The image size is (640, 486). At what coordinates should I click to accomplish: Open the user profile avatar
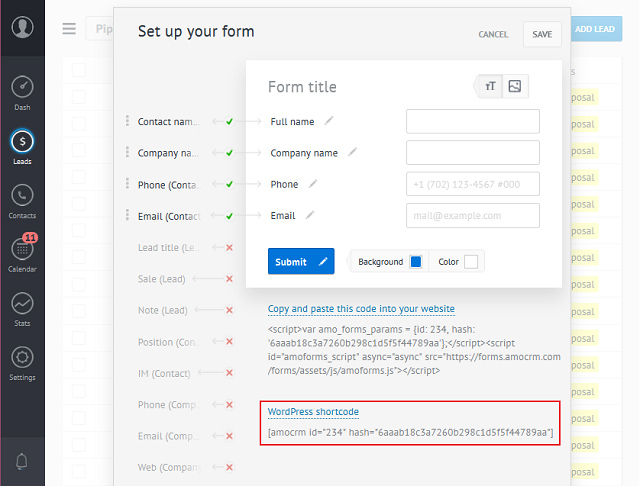[x=22, y=27]
